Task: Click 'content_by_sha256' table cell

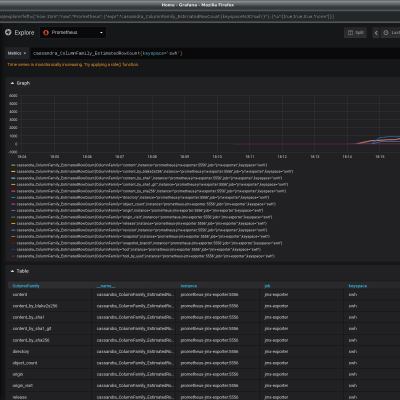Action: tap(50, 340)
